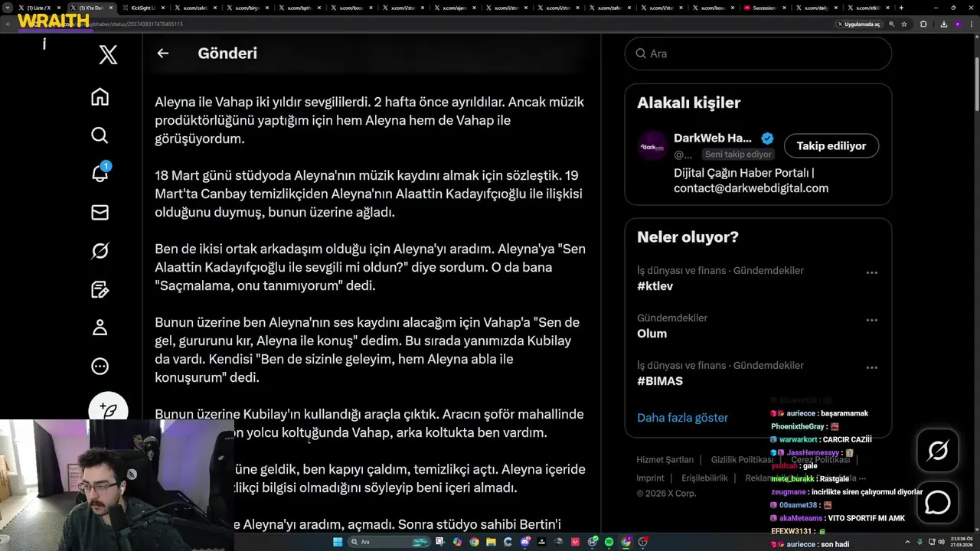Open Erişilebilirlik footer link
The width and height of the screenshot is (980, 551).
(704, 478)
